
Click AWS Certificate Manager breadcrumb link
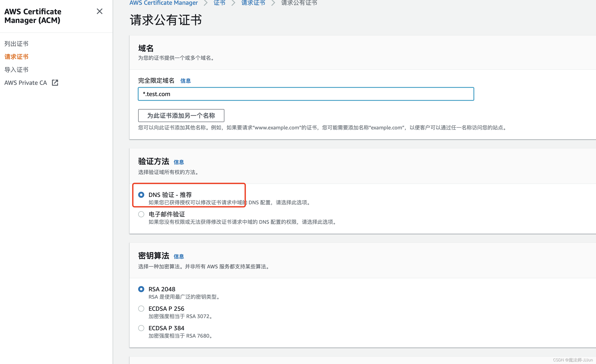[x=164, y=3]
